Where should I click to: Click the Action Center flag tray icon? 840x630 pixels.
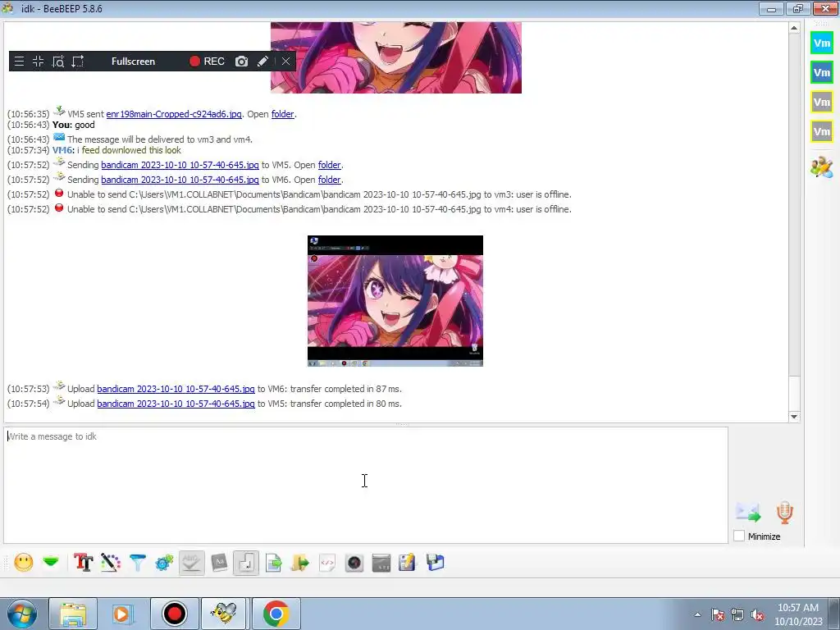[718, 614]
